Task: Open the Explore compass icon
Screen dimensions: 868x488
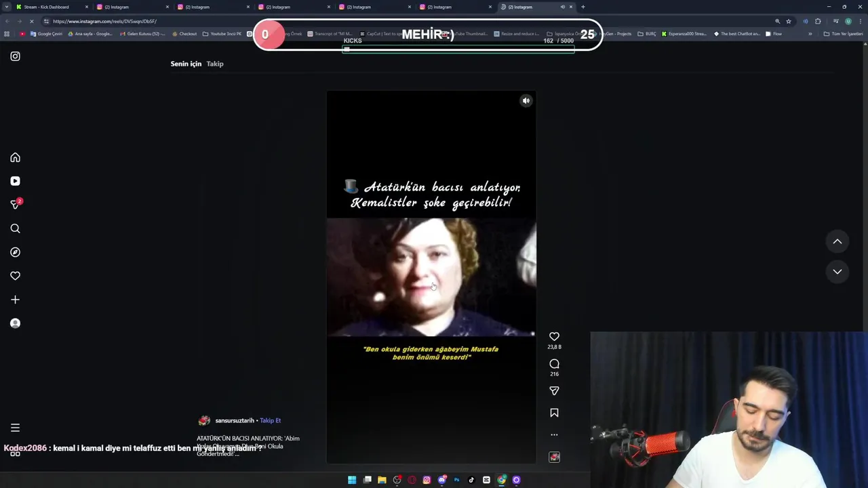Action: [15, 252]
